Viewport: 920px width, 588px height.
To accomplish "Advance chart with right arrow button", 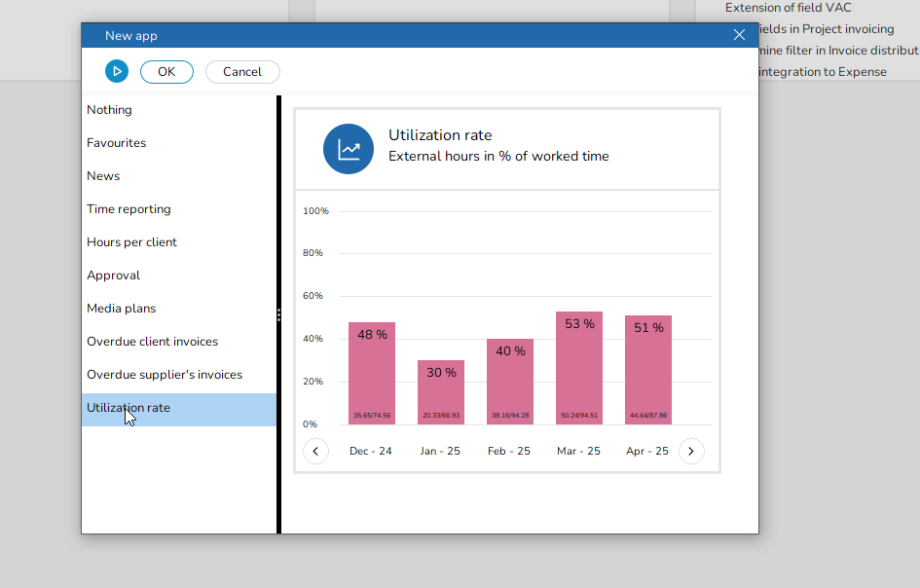I will point(691,452).
